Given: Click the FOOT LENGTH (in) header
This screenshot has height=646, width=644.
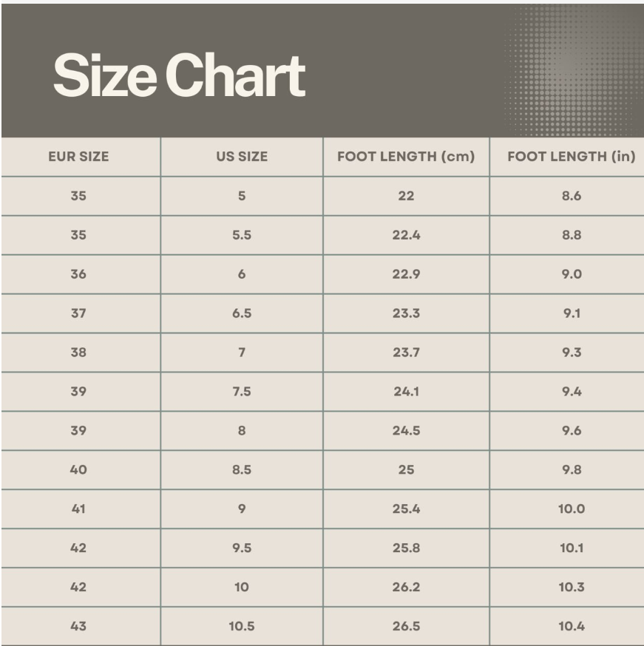Looking at the screenshot, I should pyautogui.click(x=572, y=157).
